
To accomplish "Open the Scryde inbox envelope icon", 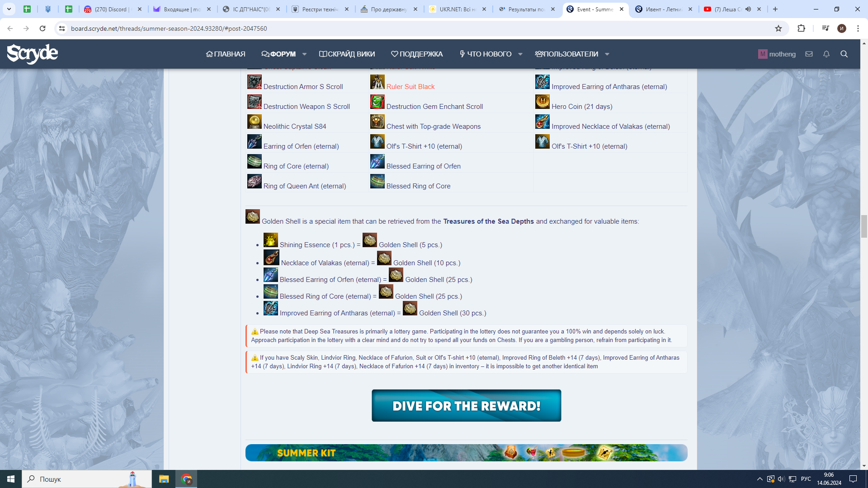I will point(809,54).
